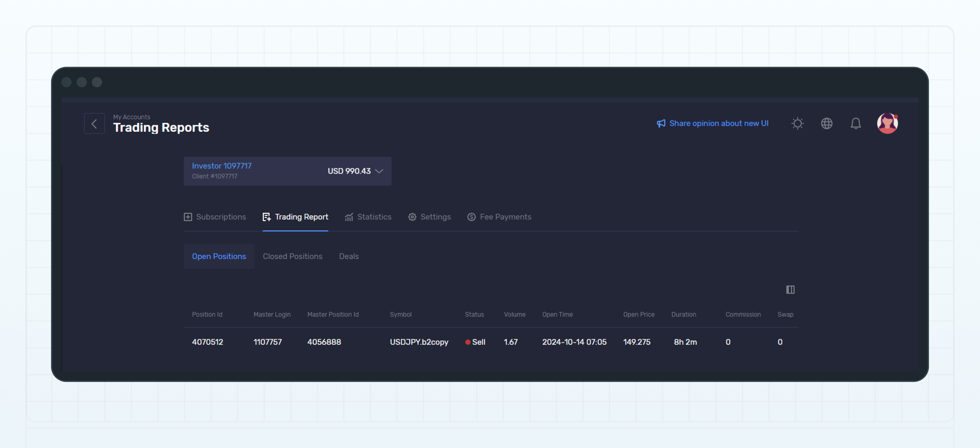Screen dimensions: 980x448
Task: Click the back arrow next to Trading Reports
Action: pos(94,123)
